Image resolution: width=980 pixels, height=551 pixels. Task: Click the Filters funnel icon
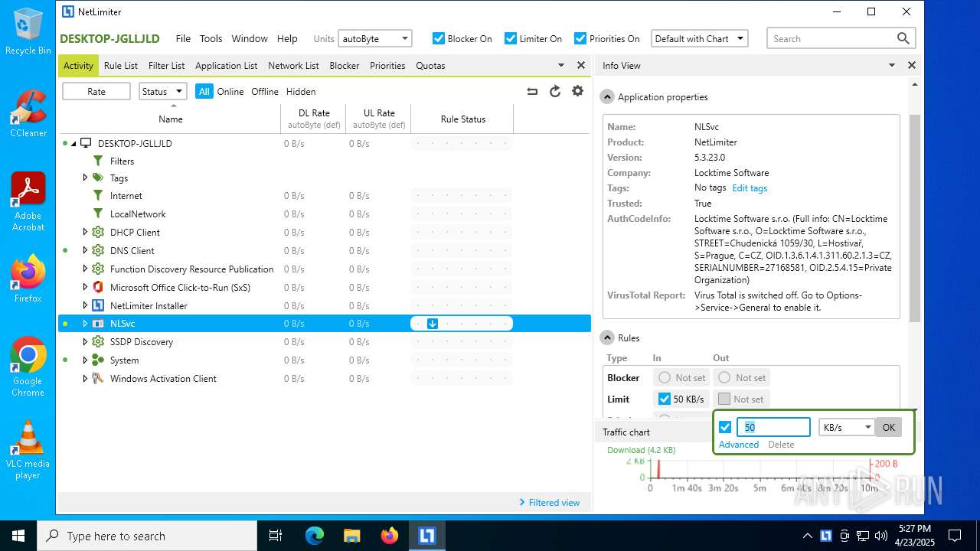point(98,161)
